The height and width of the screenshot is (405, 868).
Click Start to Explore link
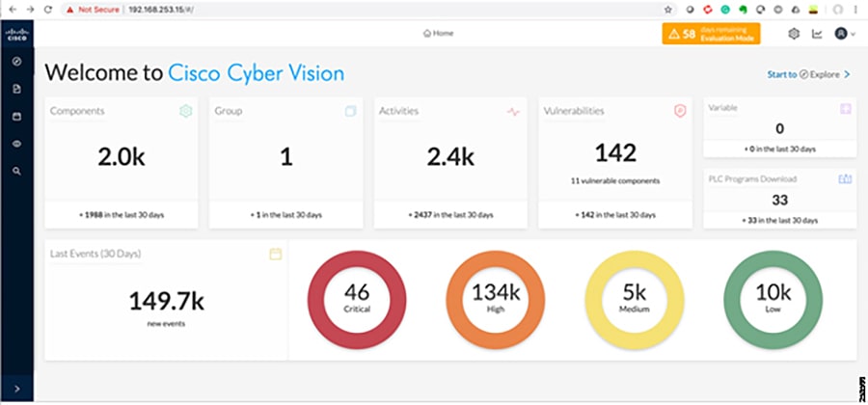[808, 74]
